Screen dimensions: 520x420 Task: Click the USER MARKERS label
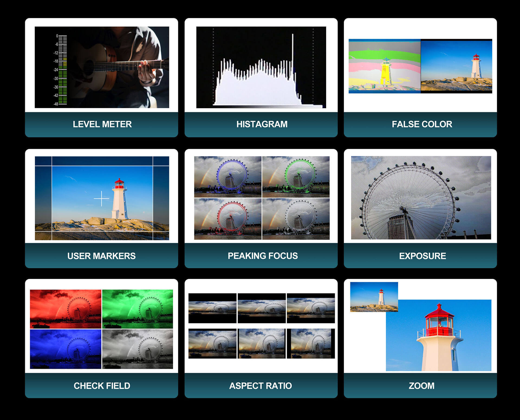click(101, 256)
